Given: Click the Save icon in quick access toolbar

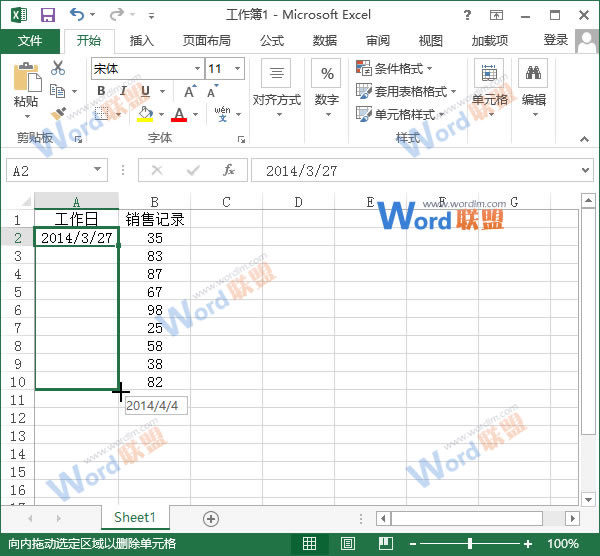Looking at the screenshot, I should click(47, 15).
